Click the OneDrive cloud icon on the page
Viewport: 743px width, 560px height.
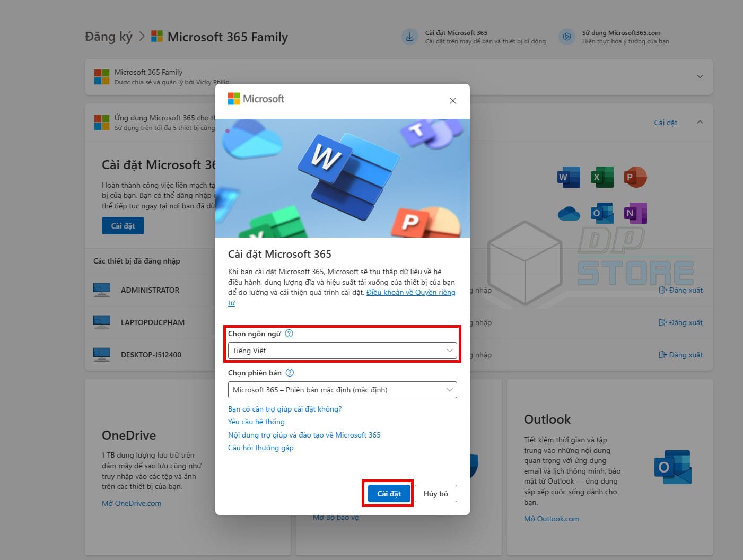coord(569,213)
